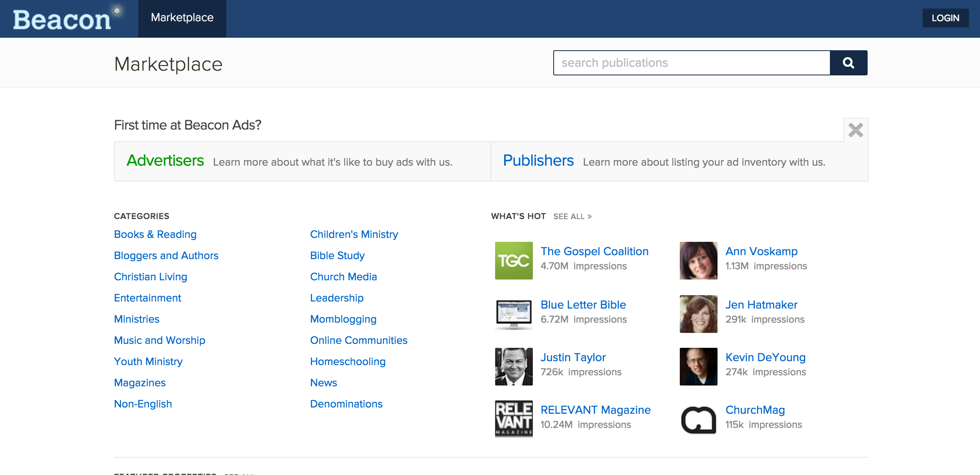Click the ChurchMag logo icon
Viewport: 980px width, 475px height.
click(698, 419)
